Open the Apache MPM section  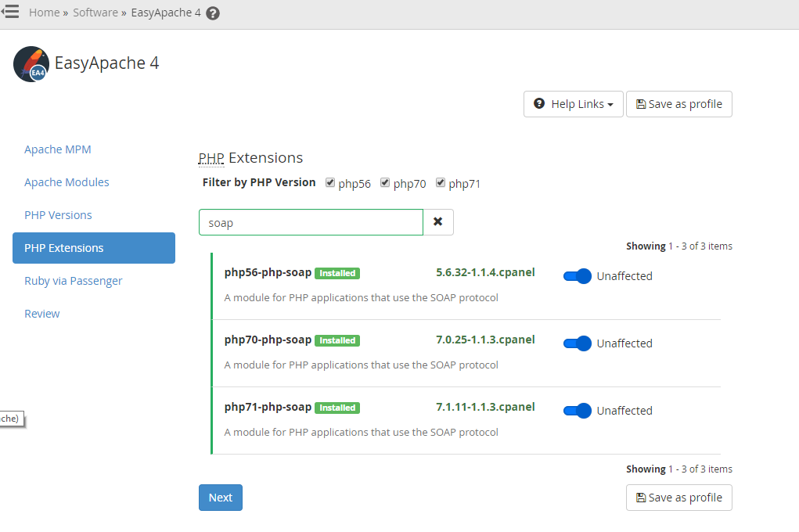coord(58,149)
